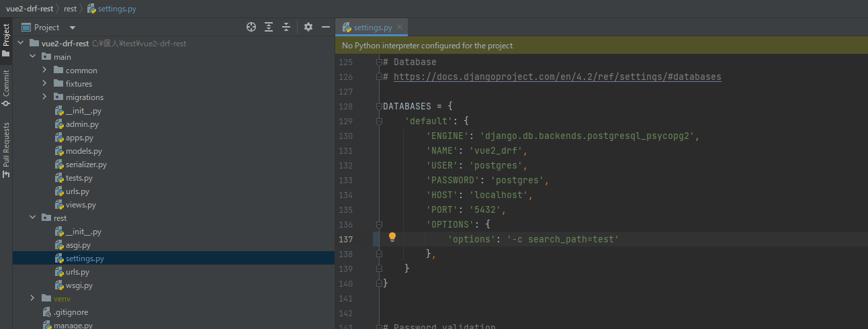Fold the DATABASES block at line 128
868x329 pixels.
click(380, 107)
